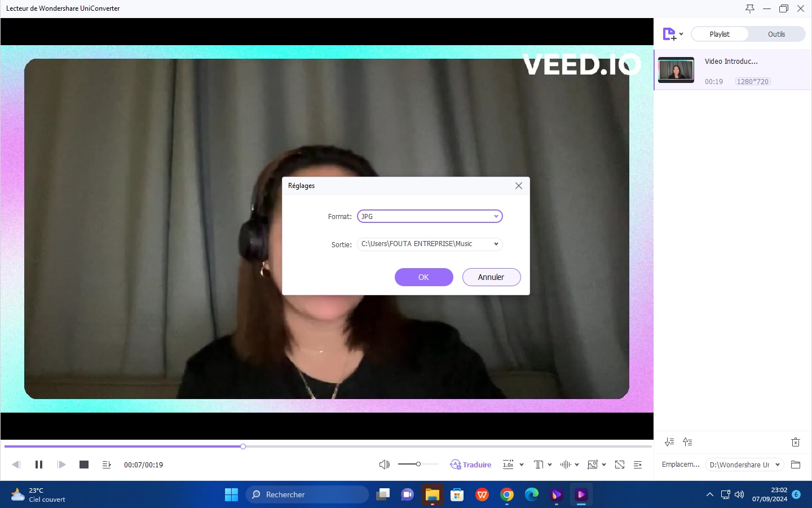Confirm settings with the OK button
Screen dimensions: 812x508
tap(423, 277)
